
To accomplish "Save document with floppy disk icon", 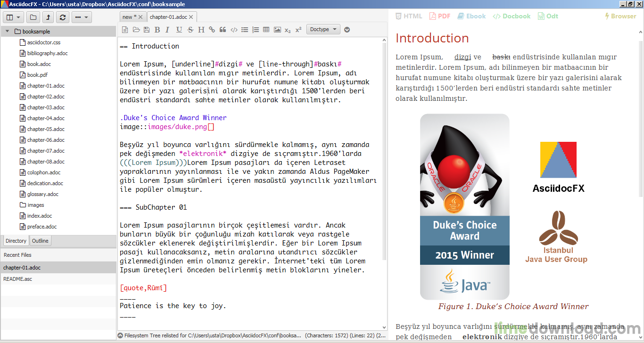I will click(x=147, y=30).
